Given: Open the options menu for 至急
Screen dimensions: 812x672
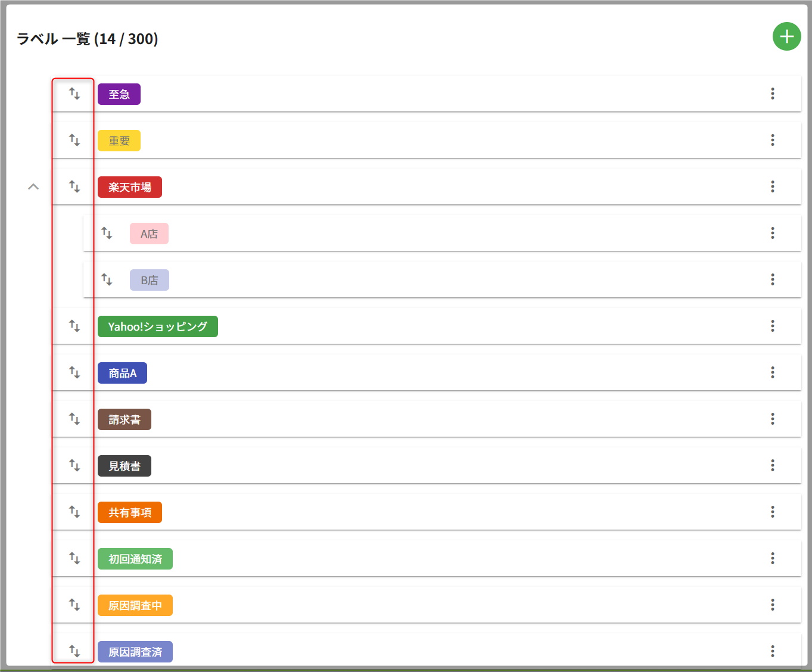Looking at the screenshot, I should click(772, 94).
